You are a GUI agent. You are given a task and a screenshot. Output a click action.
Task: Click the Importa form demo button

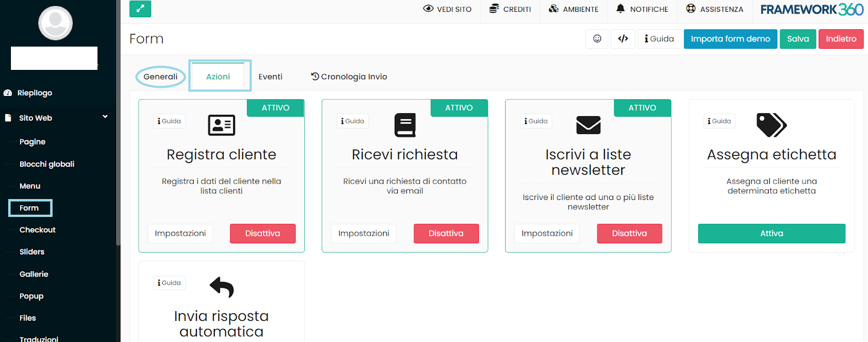pyautogui.click(x=730, y=39)
